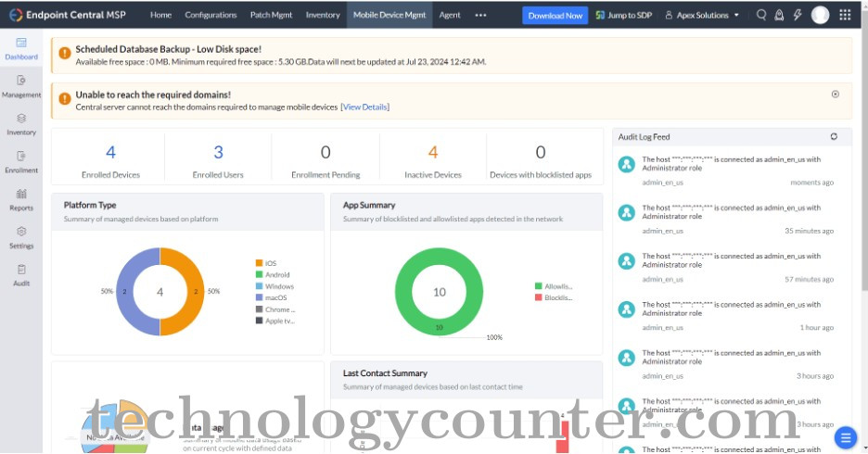The height and width of the screenshot is (454, 868).
Task: Toggle the Allowlisted legend swatch
Action: click(538, 286)
